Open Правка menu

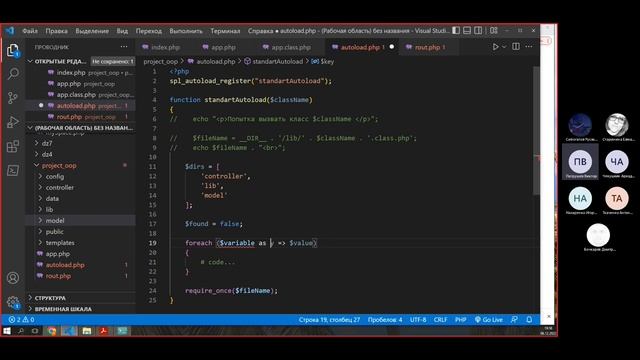coord(57,31)
